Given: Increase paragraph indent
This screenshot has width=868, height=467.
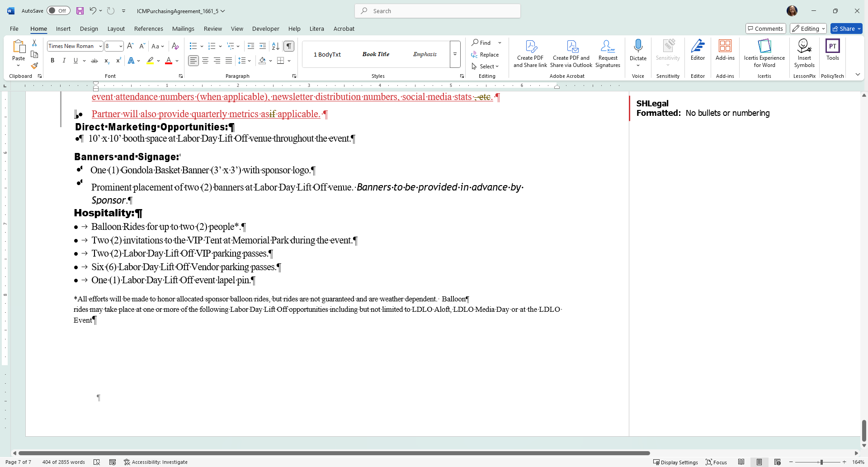Looking at the screenshot, I should (263, 46).
